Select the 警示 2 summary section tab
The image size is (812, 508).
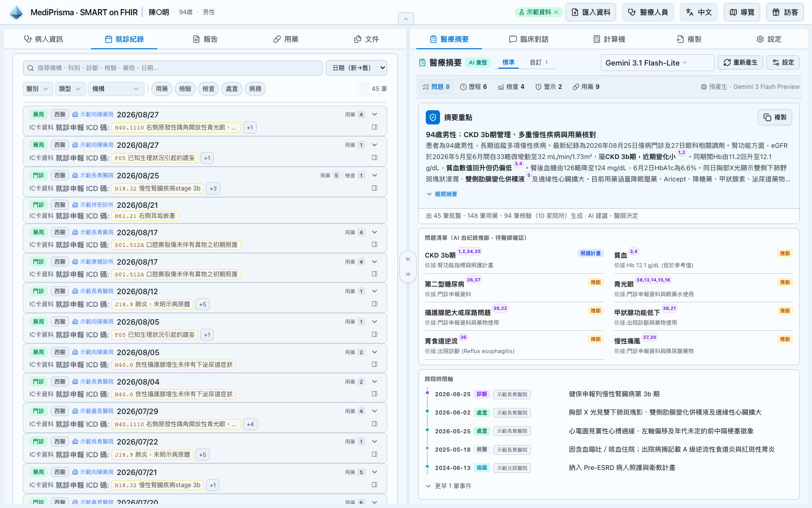pos(549,87)
